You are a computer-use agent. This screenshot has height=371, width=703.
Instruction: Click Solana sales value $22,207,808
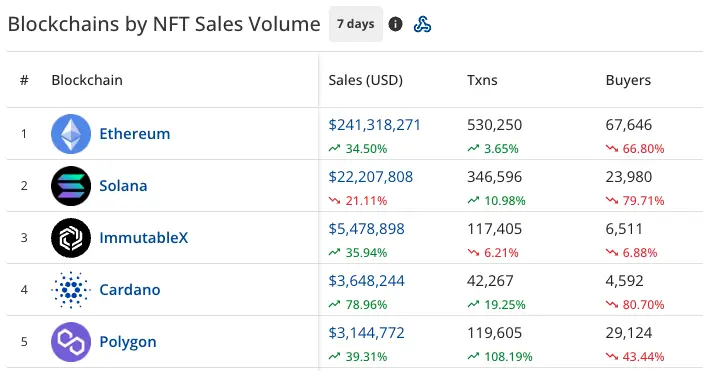(x=370, y=177)
